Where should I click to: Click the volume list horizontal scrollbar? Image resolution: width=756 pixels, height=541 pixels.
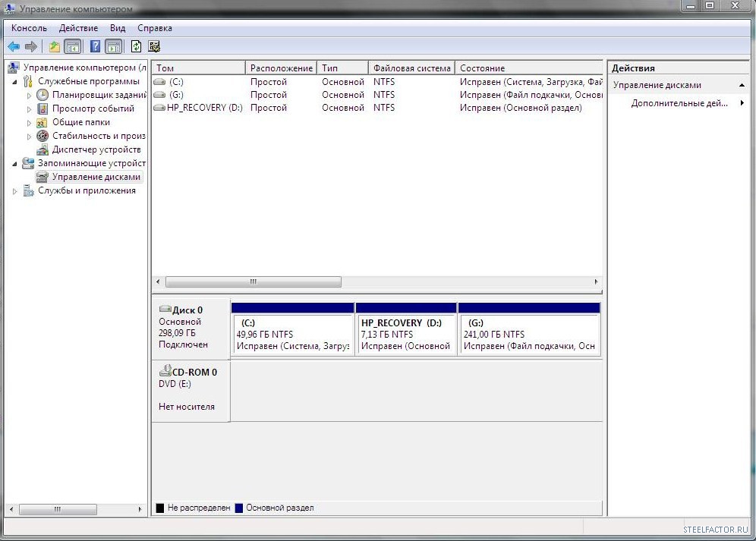point(253,282)
